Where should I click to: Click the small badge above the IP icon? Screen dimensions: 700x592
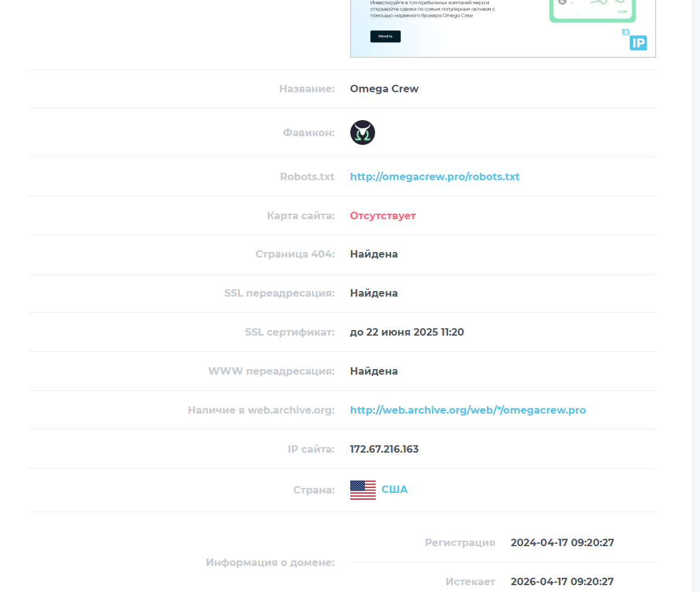[626, 32]
